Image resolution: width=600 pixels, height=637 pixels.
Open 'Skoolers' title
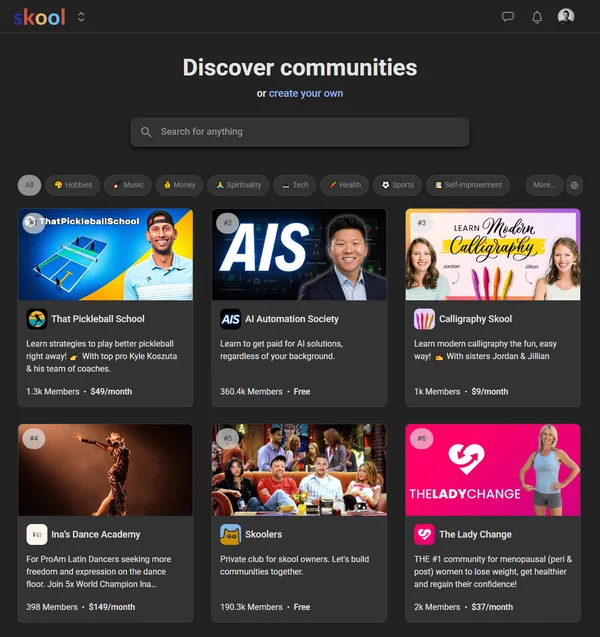tap(263, 535)
